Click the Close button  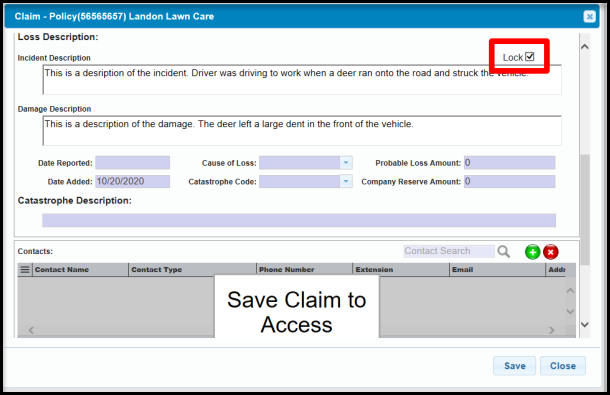tap(563, 366)
